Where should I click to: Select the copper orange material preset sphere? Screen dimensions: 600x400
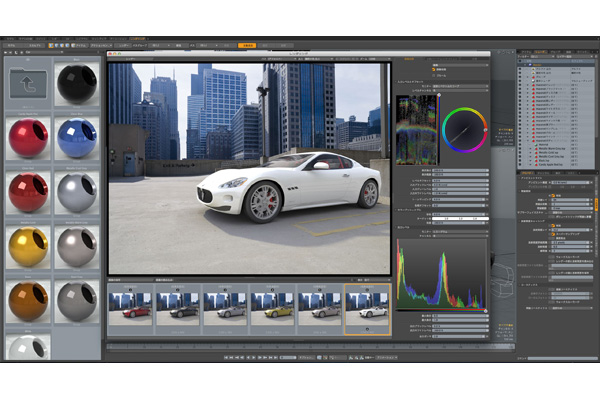point(28,300)
